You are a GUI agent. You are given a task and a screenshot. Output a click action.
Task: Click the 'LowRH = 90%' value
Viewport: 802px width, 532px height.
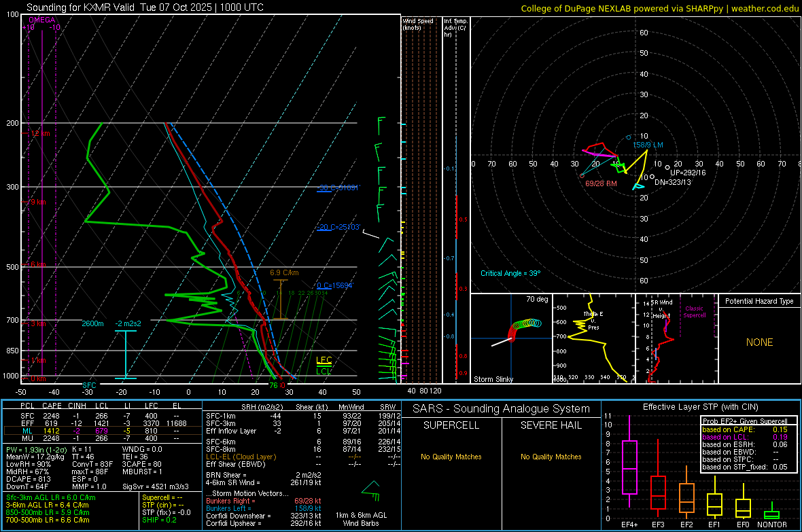click(x=28, y=465)
